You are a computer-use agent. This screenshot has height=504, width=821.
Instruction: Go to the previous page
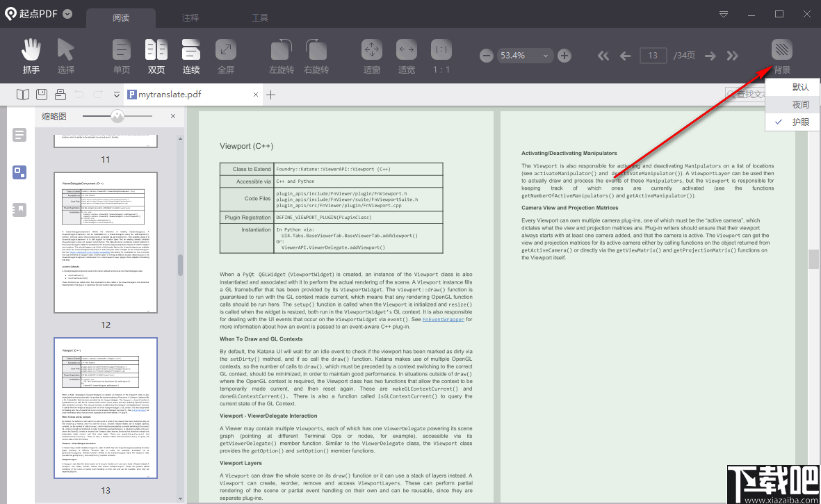625,56
